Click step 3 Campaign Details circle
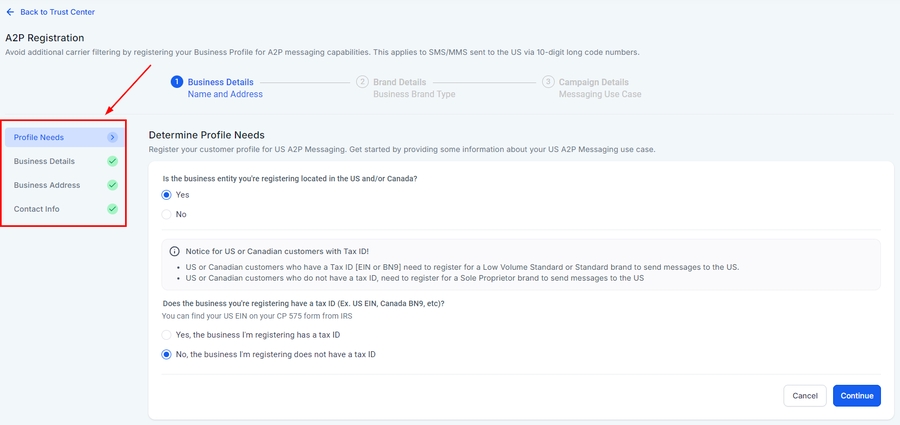Viewport: 900px width, 425px height. click(548, 82)
